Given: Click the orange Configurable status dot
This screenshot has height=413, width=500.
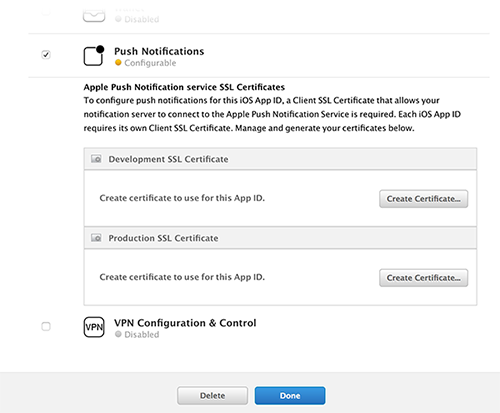Looking at the screenshot, I should click(118, 63).
